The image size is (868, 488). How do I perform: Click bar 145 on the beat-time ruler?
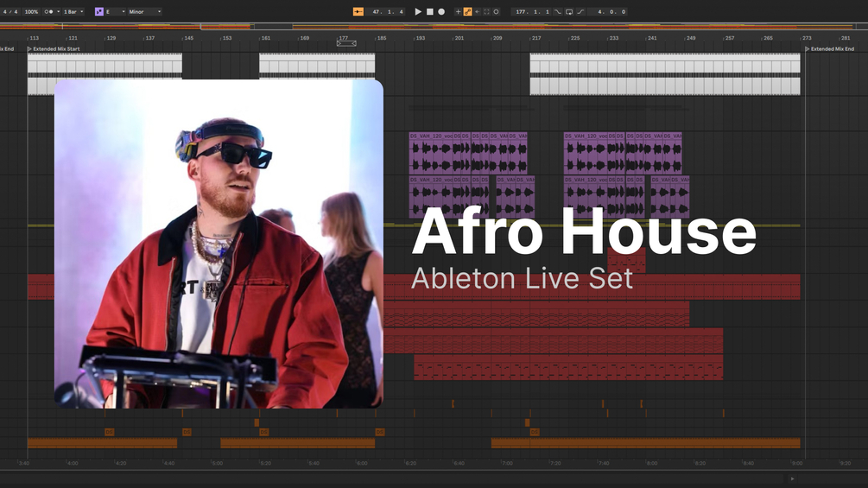187,38
